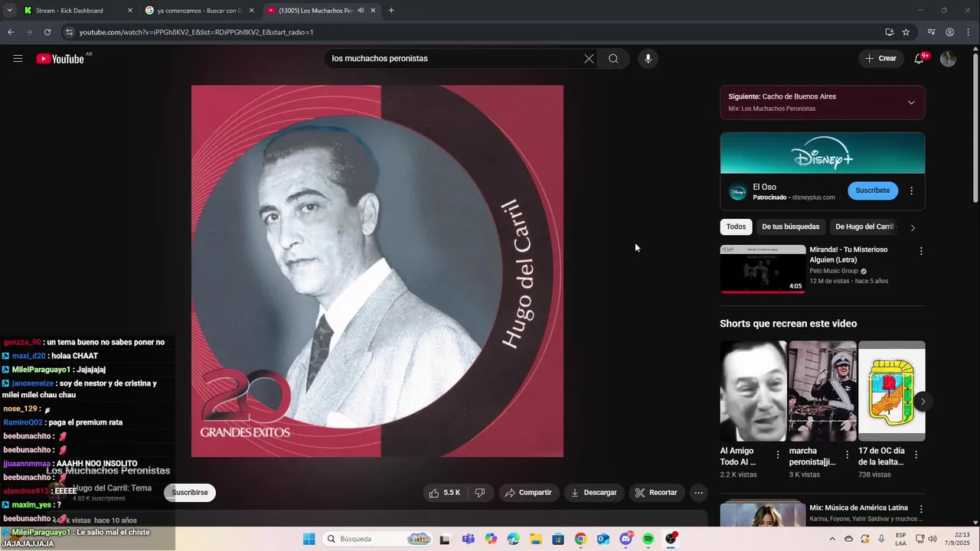Select the Todos filter chip
Viewport: 980px width, 551px height.
[736, 227]
